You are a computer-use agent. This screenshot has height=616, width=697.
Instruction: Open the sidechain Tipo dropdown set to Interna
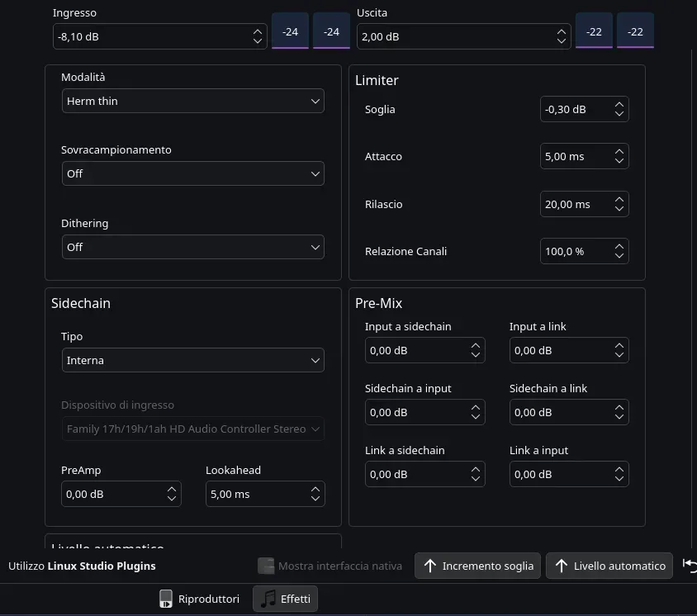click(x=193, y=360)
